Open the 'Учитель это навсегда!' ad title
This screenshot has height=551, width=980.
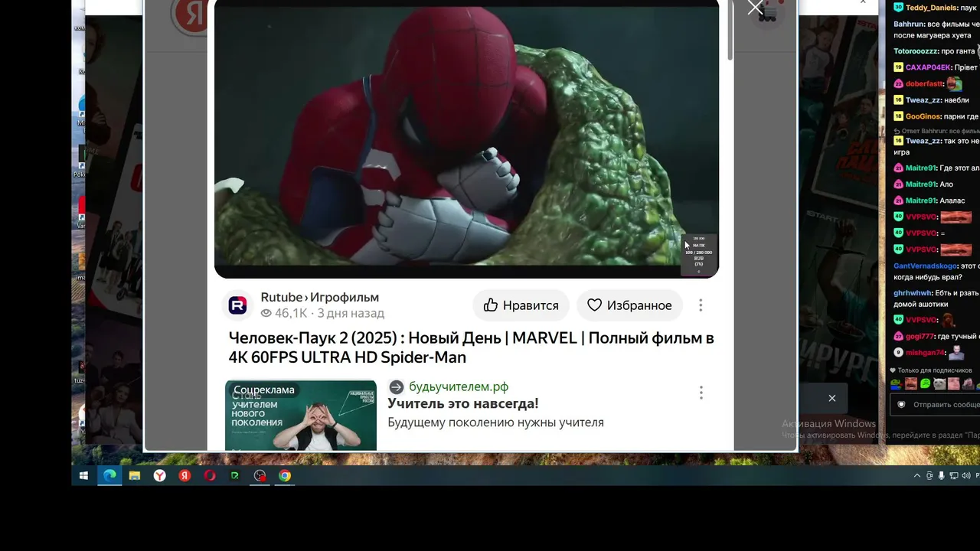pos(463,403)
